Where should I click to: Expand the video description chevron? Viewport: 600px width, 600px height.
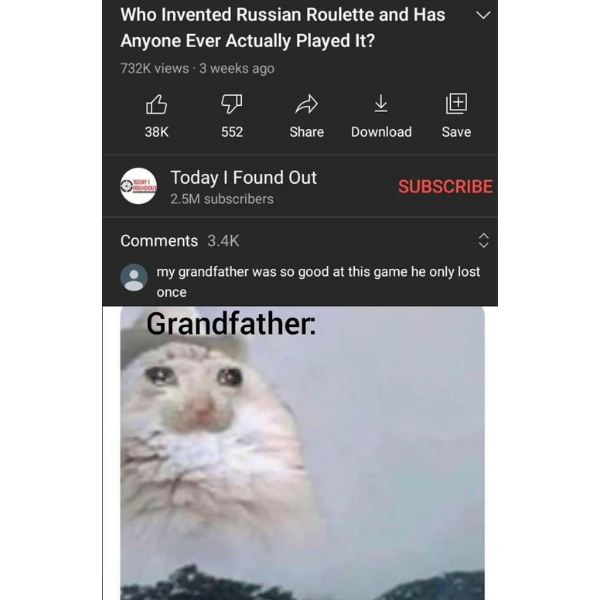click(483, 15)
